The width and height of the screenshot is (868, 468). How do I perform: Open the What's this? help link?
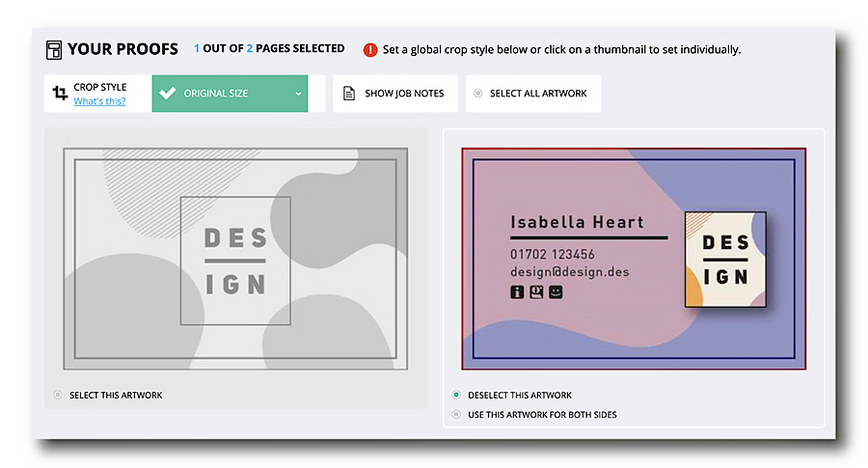[x=99, y=100]
